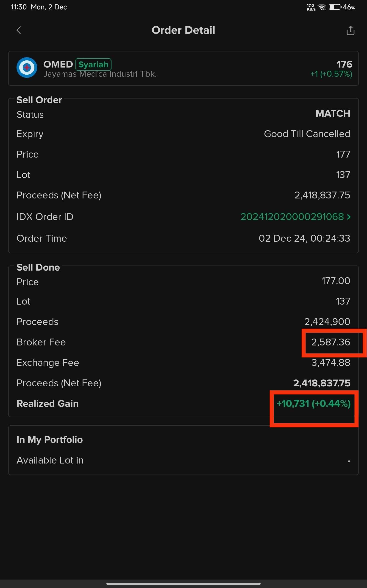Viewport: 367px width, 588px height.
Task: Tap the KB/s network speed indicator
Action: (x=311, y=7)
